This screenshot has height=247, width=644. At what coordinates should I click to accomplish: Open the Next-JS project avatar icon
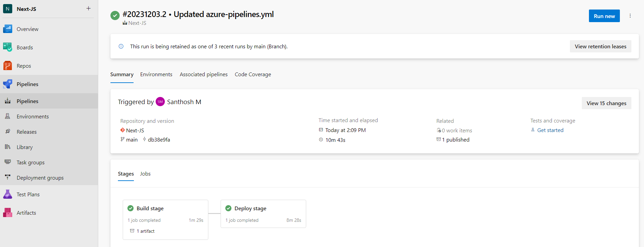click(x=7, y=9)
